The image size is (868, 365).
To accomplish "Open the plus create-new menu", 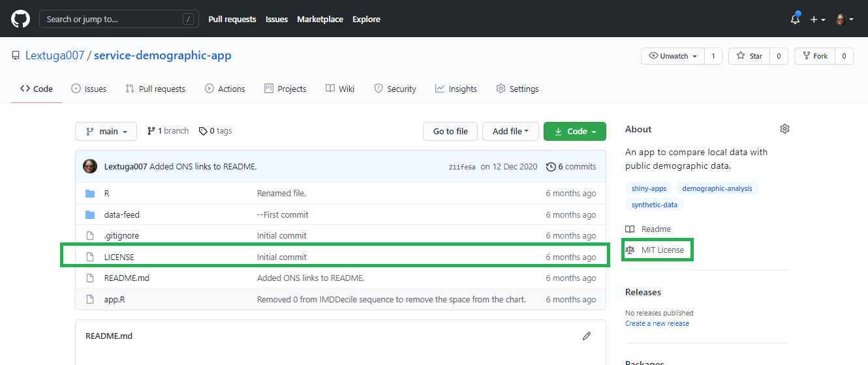I will [x=818, y=20].
